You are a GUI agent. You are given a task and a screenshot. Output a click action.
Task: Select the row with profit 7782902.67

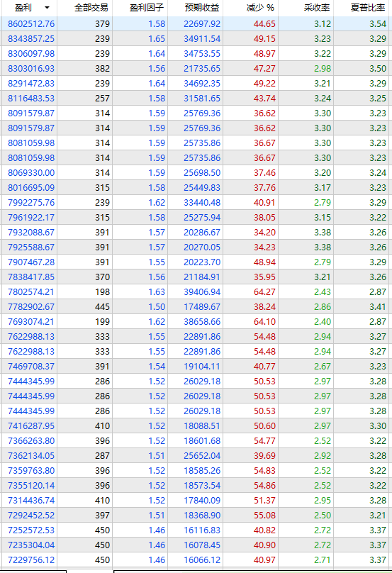click(196, 307)
